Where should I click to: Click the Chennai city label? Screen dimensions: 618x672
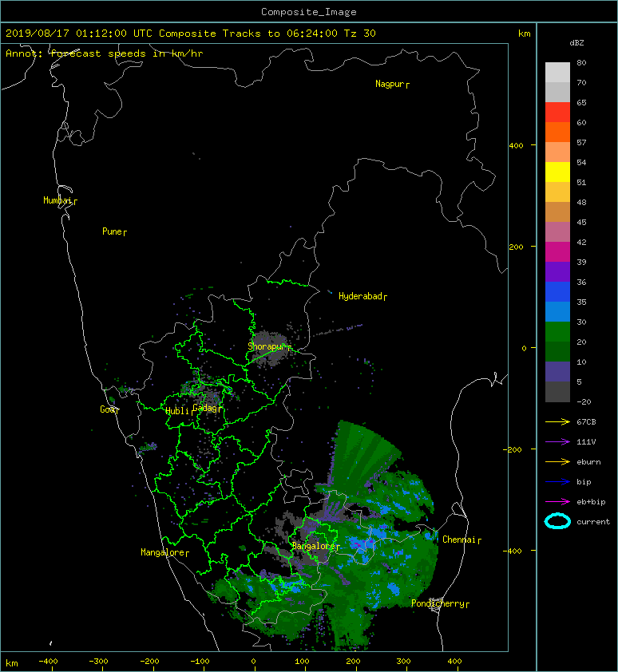462,540
